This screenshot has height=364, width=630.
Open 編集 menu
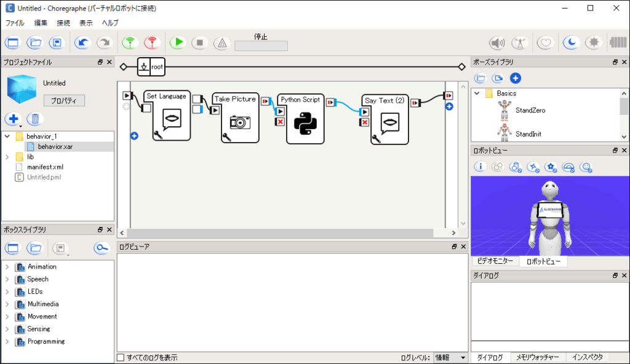click(41, 23)
